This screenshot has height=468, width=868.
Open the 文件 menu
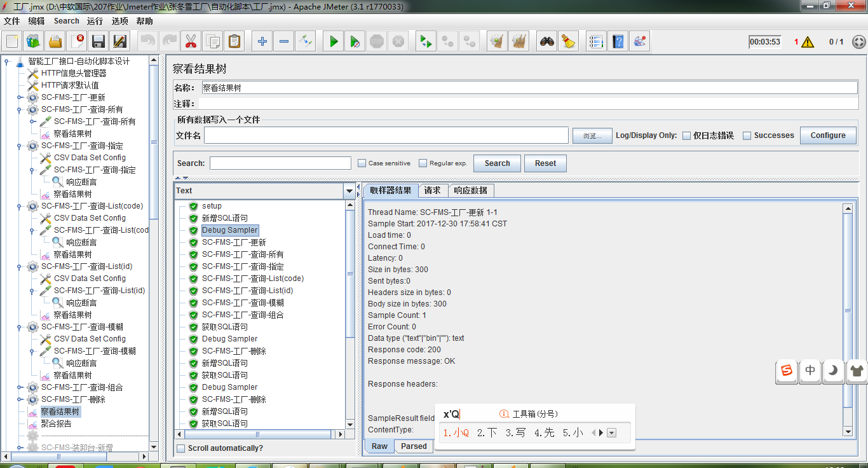click(x=11, y=21)
